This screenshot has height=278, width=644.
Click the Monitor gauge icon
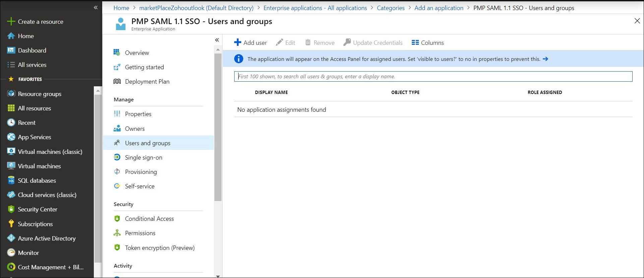click(x=11, y=253)
